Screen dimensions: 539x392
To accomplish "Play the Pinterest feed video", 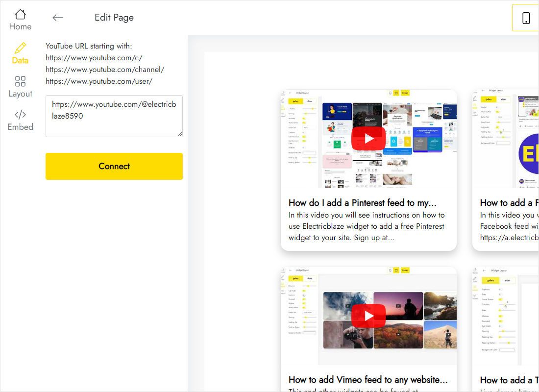I will pyautogui.click(x=368, y=139).
